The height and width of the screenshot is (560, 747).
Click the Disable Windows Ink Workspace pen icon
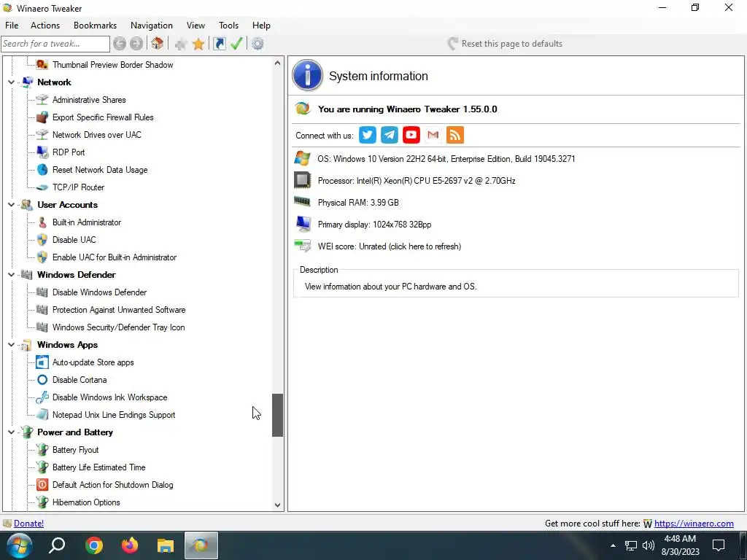(x=42, y=397)
